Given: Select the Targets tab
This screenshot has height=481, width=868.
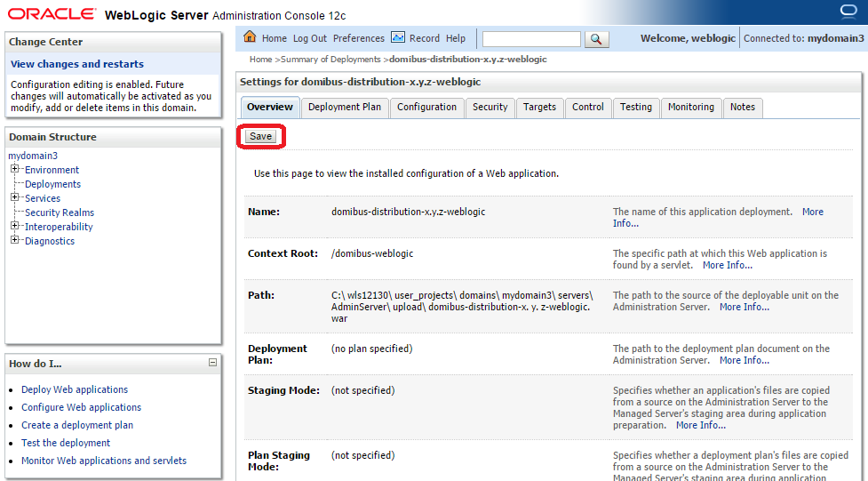Looking at the screenshot, I should tap(539, 107).
